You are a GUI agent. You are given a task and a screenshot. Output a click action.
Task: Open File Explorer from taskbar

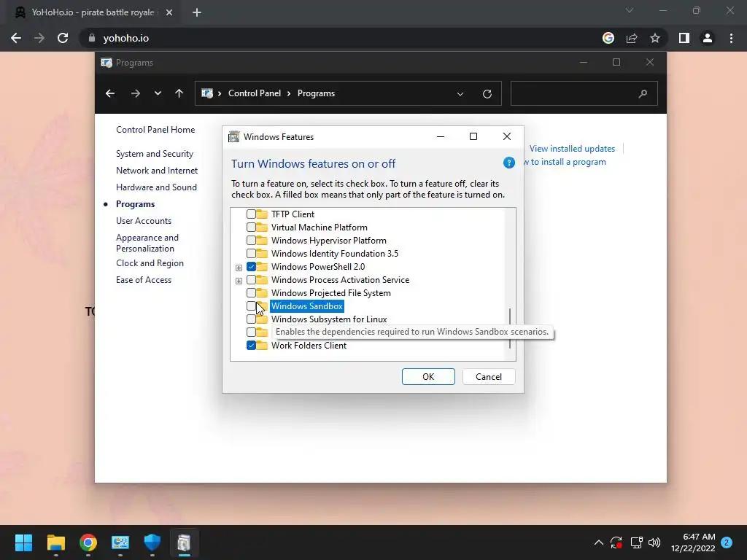coord(55,542)
